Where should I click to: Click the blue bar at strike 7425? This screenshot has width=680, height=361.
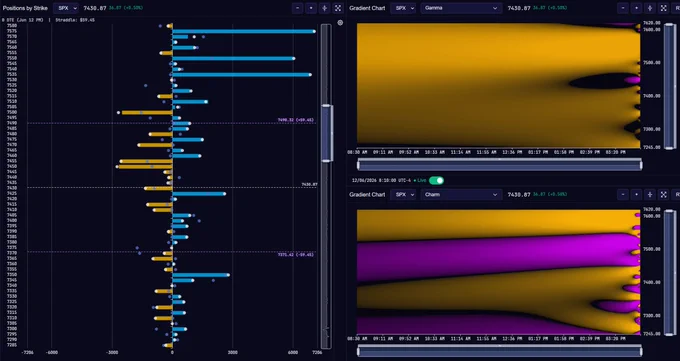click(x=198, y=194)
